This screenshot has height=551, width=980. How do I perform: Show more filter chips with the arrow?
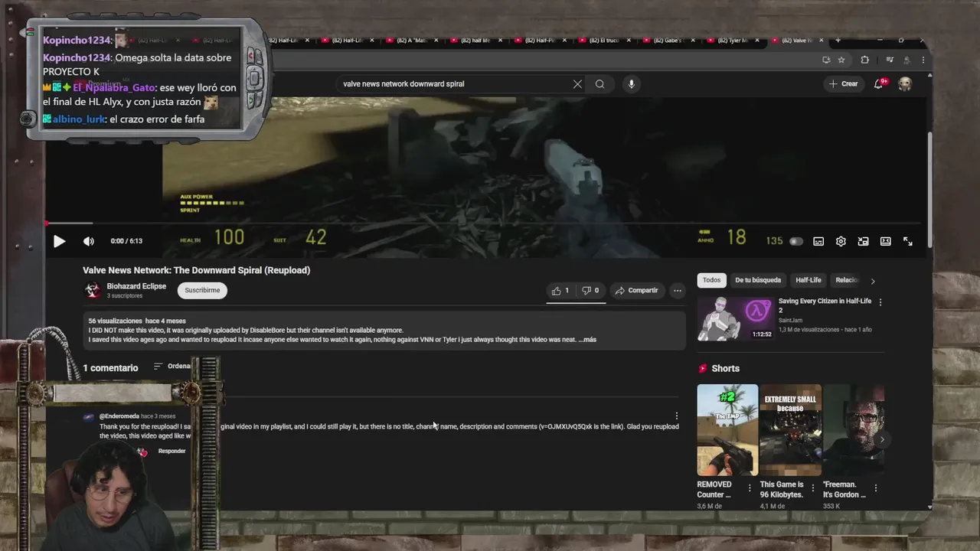click(x=873, y=281)
